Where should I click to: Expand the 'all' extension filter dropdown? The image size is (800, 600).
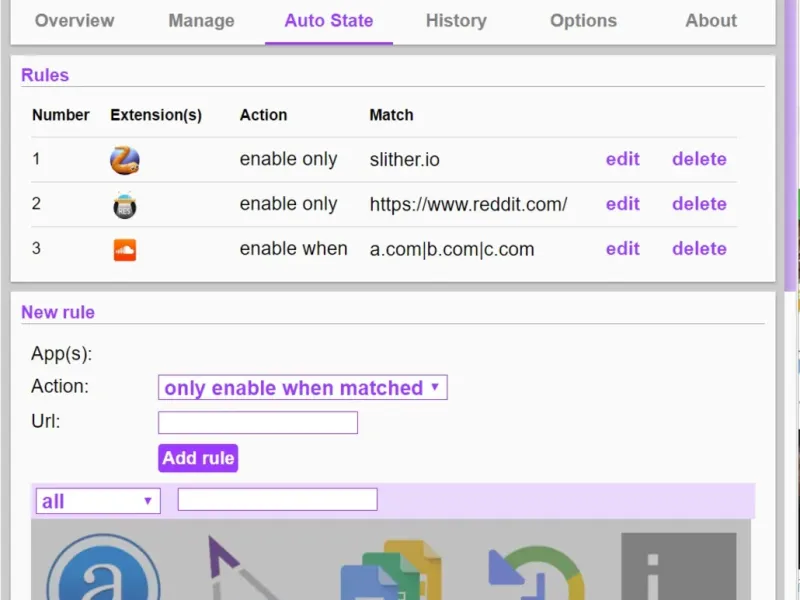(98, 501)
